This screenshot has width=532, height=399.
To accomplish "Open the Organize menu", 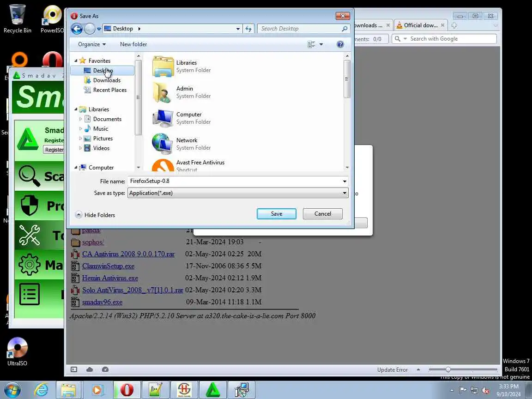I will click(91, 44).
